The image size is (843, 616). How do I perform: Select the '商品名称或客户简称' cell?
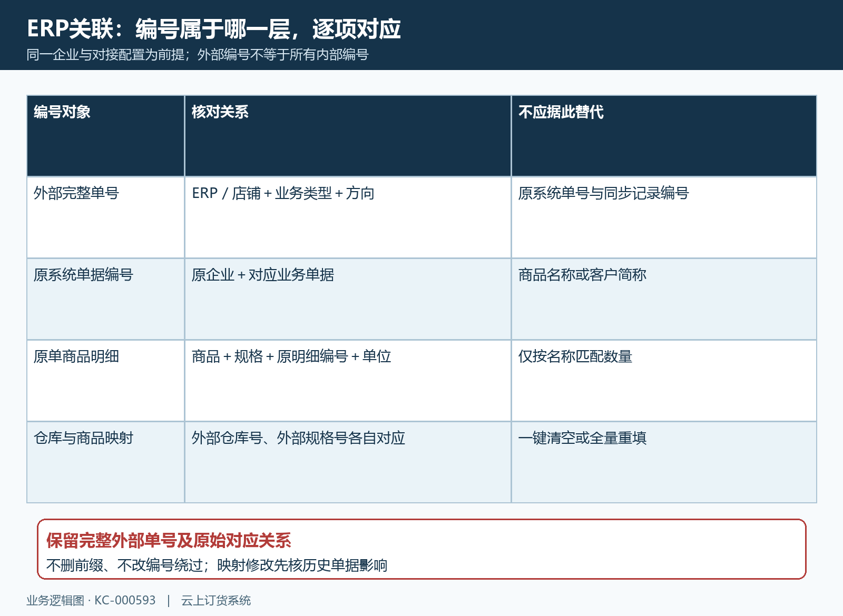(664, 299)
